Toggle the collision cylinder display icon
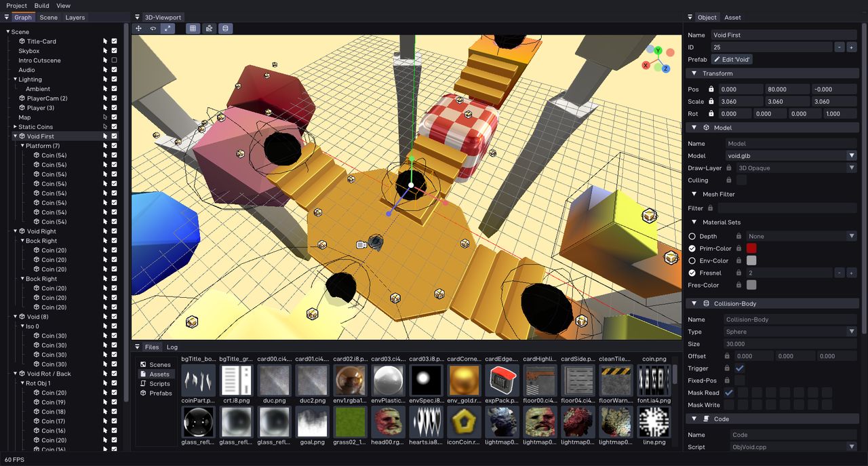The image size is (868, 466). [225, 28]
